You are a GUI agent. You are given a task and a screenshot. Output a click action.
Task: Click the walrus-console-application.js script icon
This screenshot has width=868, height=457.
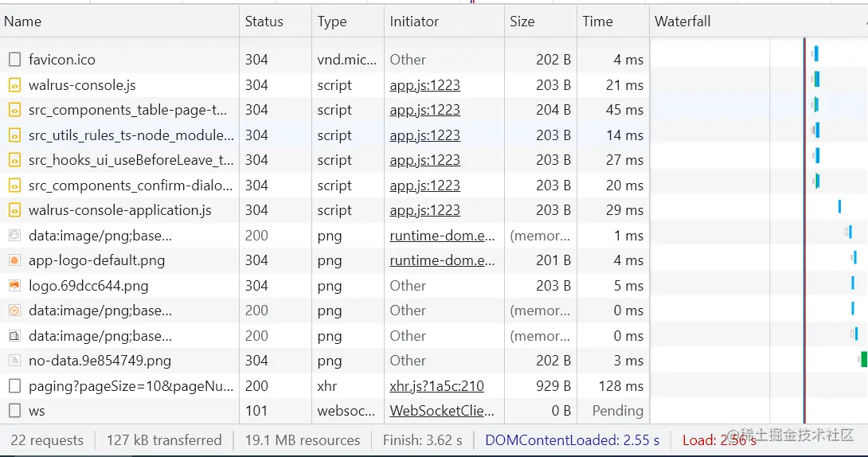coord(15,210)
